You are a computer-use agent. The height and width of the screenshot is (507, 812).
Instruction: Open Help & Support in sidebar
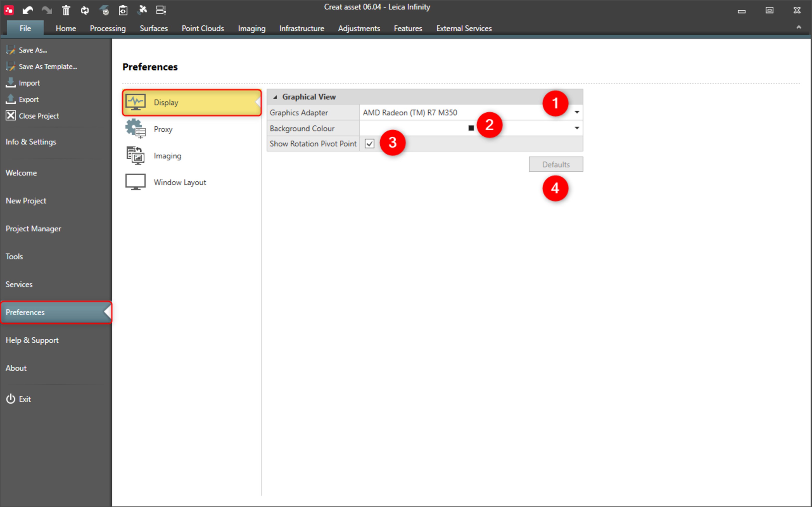coord(32,340)
